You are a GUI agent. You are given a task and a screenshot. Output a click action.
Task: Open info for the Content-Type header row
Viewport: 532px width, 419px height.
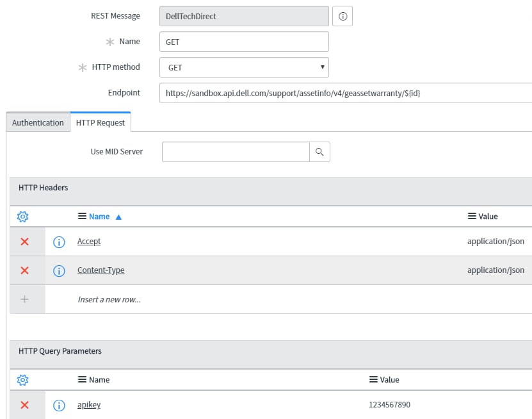click(58, 270)
